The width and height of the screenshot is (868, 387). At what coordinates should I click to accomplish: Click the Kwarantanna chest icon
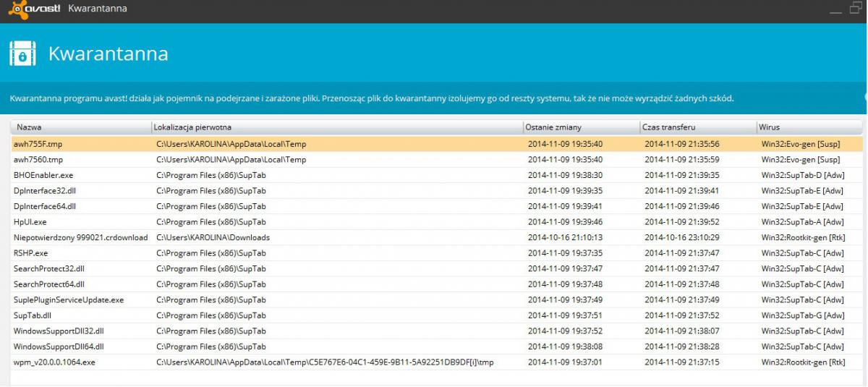(22, 54)
